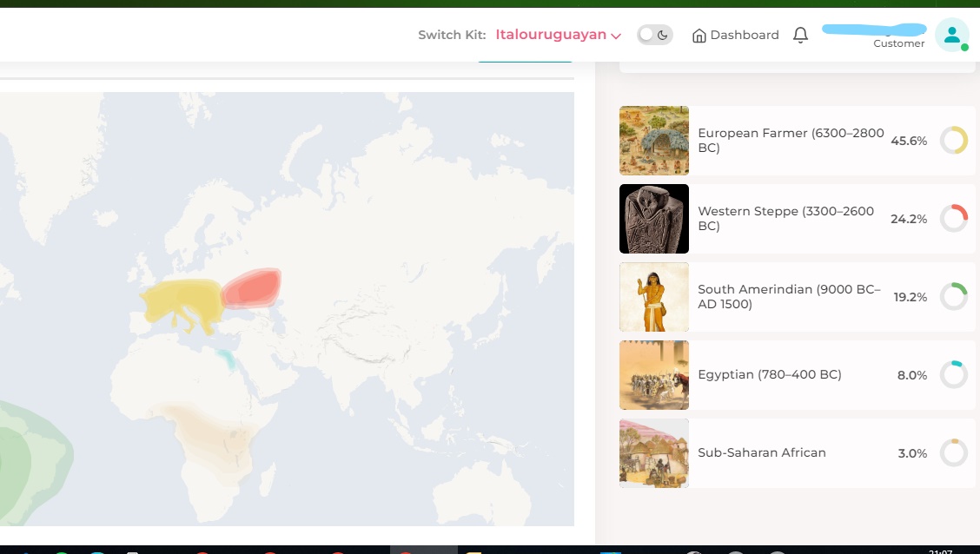Expand the kit selector chevron arrow
Viewport: 980px width, 554px height.
[x=616, y=36]
